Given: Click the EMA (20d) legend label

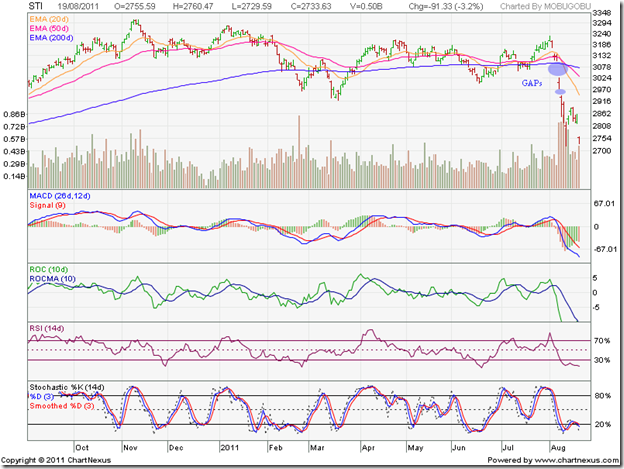Looking at the screenshot, I should [x=49, y=19].
